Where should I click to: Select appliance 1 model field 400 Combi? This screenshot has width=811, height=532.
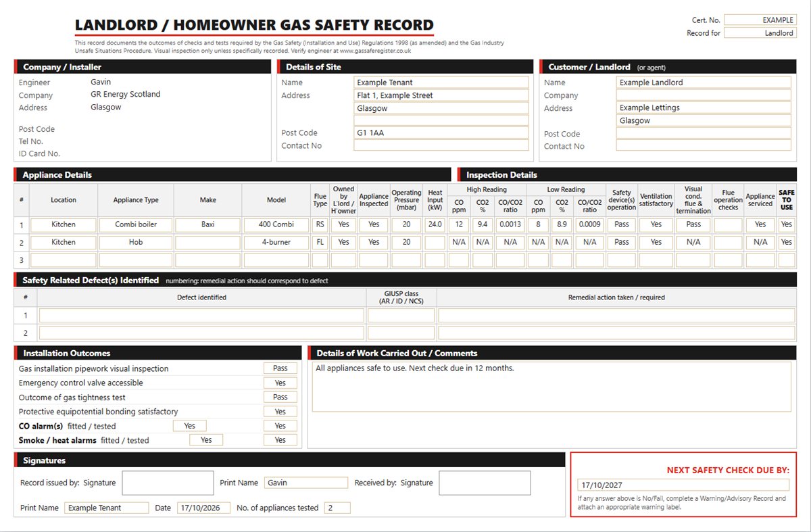pyautogui.click(x=276, y=224)
